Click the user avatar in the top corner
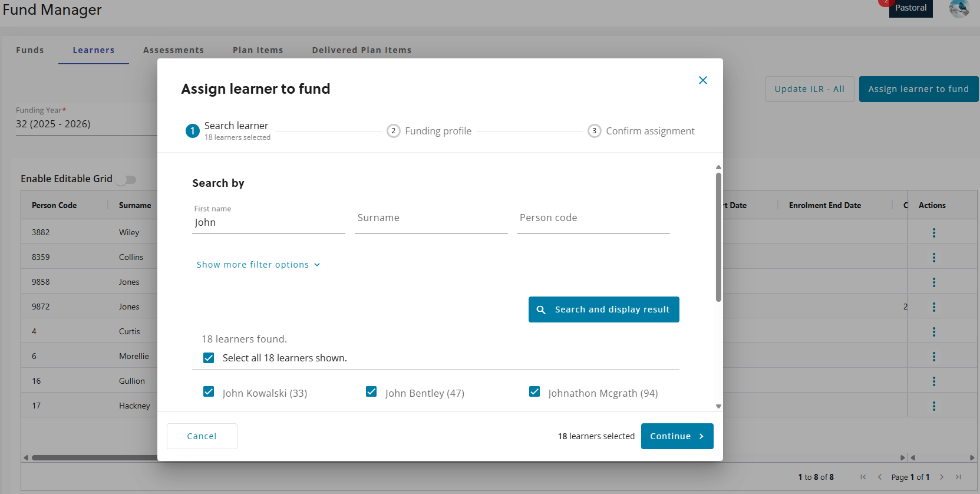This screenshot has width=980, height=494. coord(959,8)
